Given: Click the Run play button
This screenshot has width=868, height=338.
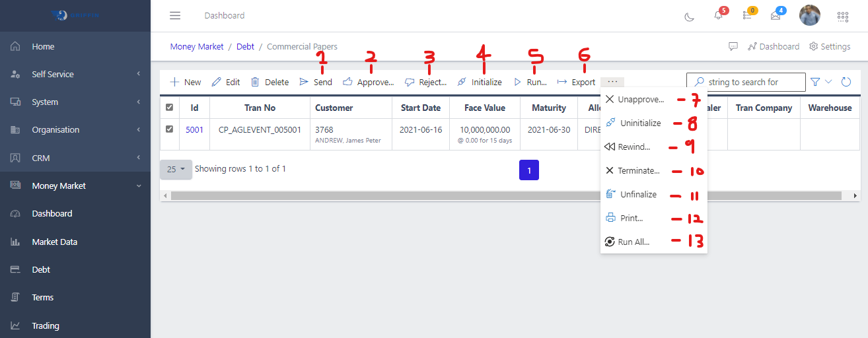Looking at the screenshot, I should pos(530,82).
